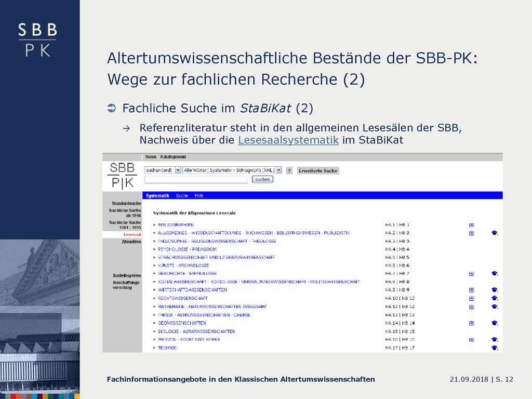Click the 'HA 5 | HB 5' shelf mark text
The width and height of the screenshot is (532, 399).
click(x=397, y=258)
